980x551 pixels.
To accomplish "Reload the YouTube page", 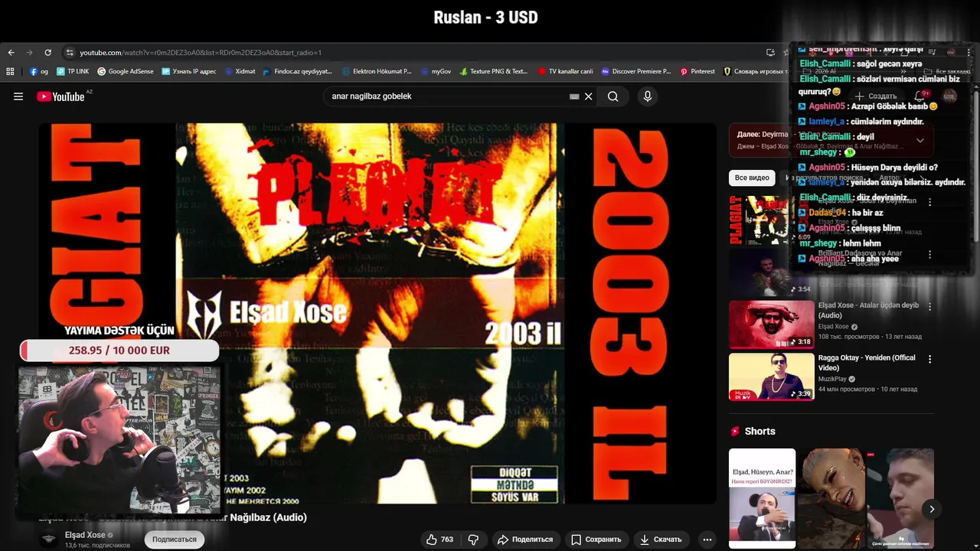I will [x=47, y=53].
